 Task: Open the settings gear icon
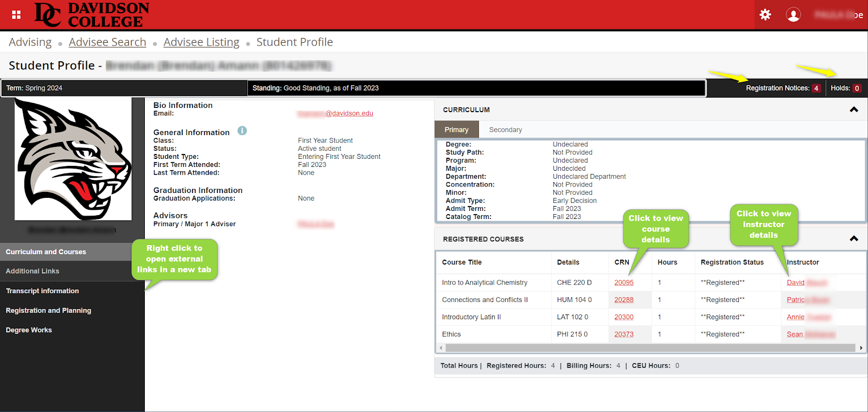pyautogui.click(x=765, y=15)
